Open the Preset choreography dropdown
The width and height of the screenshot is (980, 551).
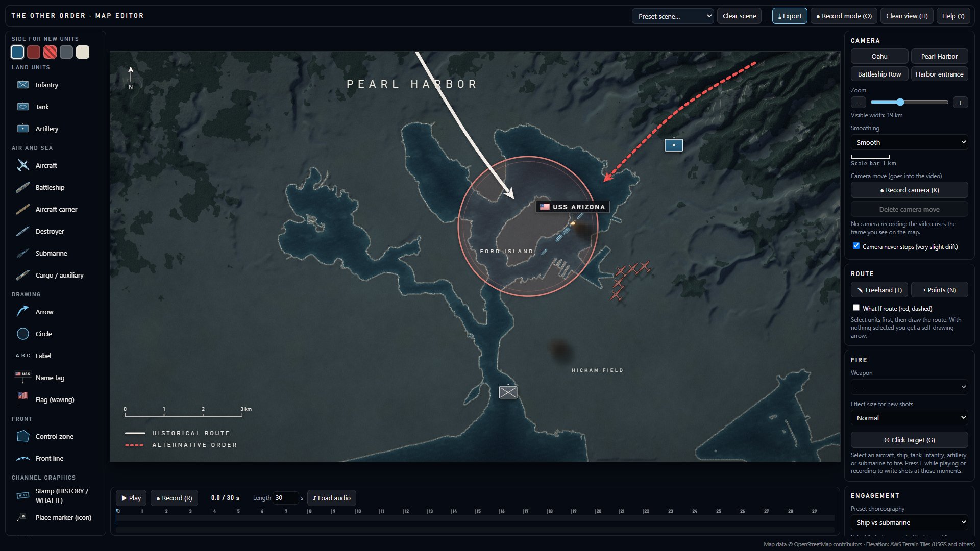909,522
